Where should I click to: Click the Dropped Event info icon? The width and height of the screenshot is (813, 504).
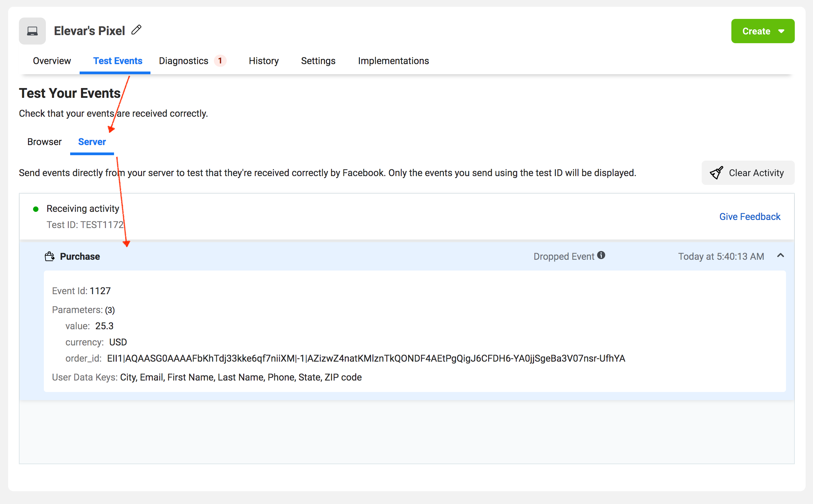click(x=601, y=255)
